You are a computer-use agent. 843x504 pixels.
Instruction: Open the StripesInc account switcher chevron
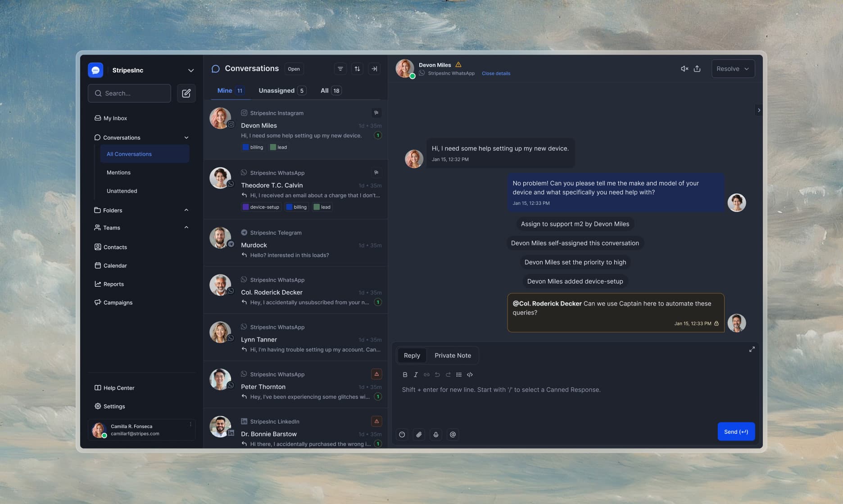click(x=191, y=71)
